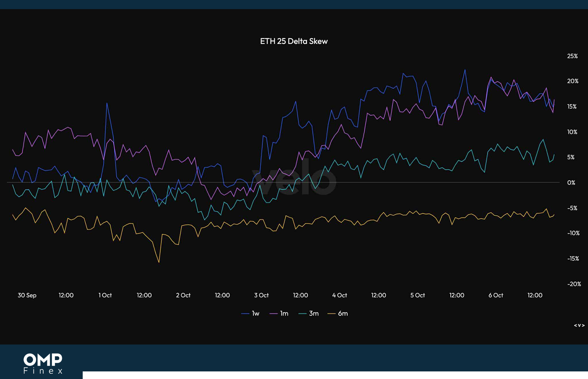Click the 0% y-axis label
588x379 pixels.
(x=571, y=183)
